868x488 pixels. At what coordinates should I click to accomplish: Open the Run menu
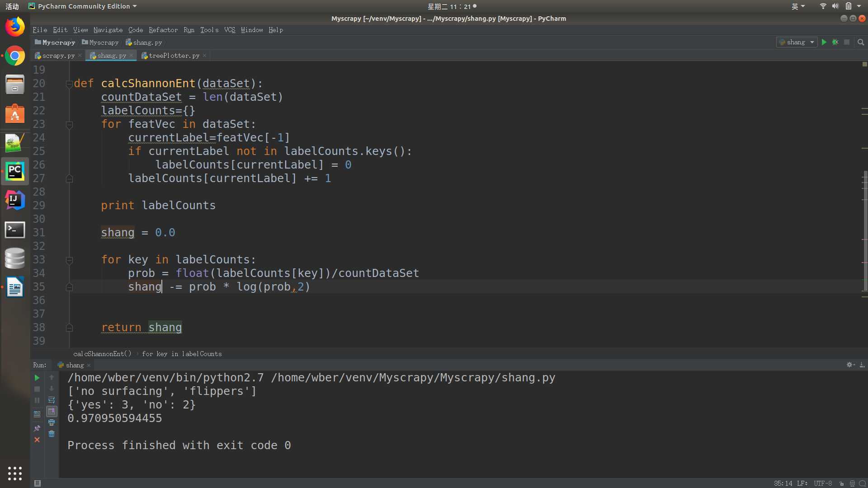click(189, 30)
